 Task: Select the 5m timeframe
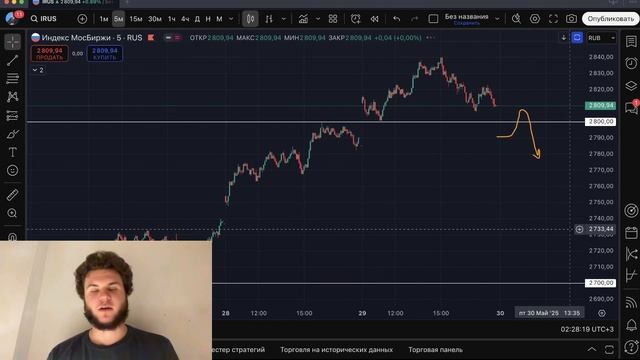[118, 19]
